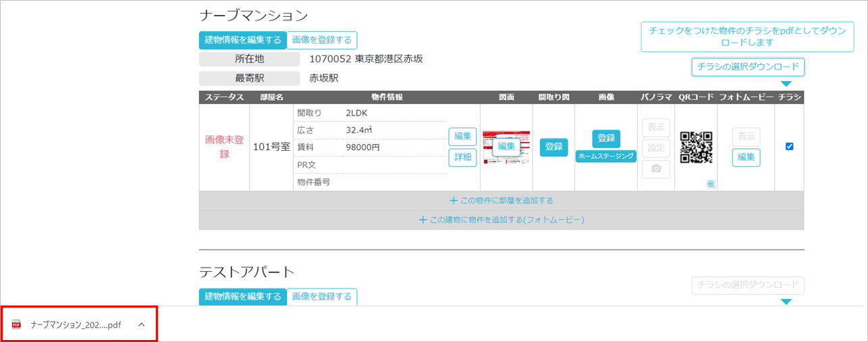Open チラシの選択ダウンロード for ナーブマンション

(748, 67)
